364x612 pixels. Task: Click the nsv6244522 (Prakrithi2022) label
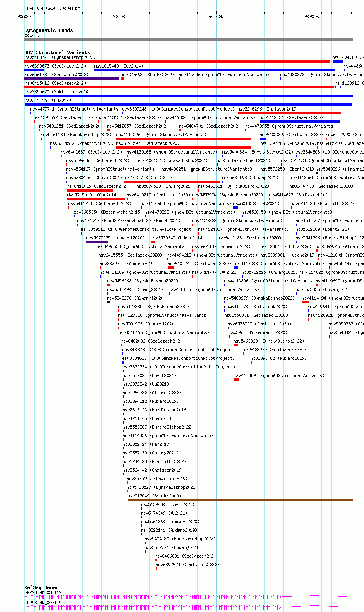coord(82,143)
